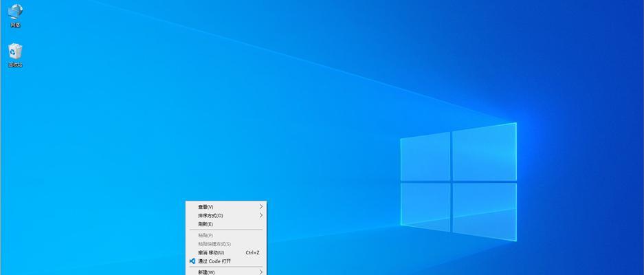Choose 刷新(E) to refresh the desktop
644x275 pixels.
click(225, 224)
